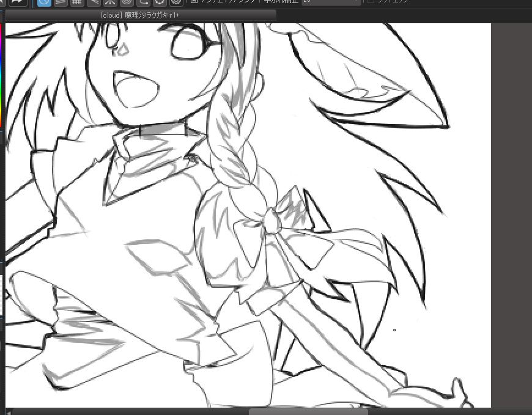Enable the parallel lines snap icon

click(x=61, y=2)
